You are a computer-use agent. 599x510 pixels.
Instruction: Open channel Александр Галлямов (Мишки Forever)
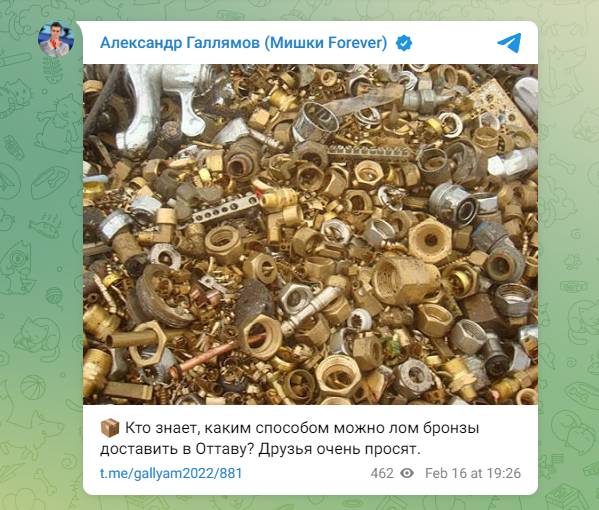pyautogui.click(x=243, y=43)
